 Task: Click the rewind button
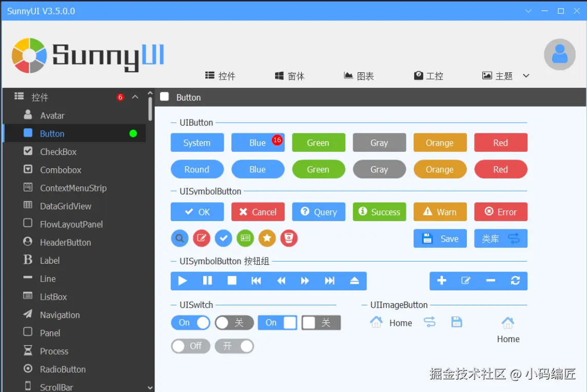pyautogui.click(x=281, y=281)
